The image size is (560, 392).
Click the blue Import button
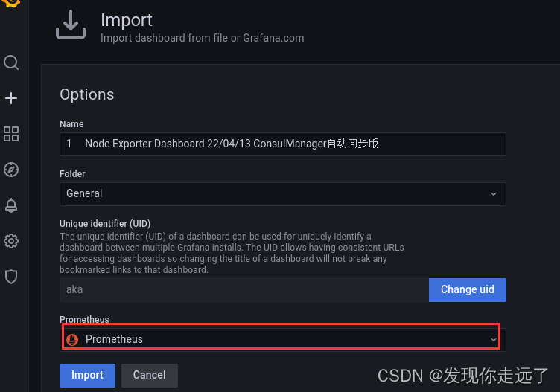coord(88,375)
